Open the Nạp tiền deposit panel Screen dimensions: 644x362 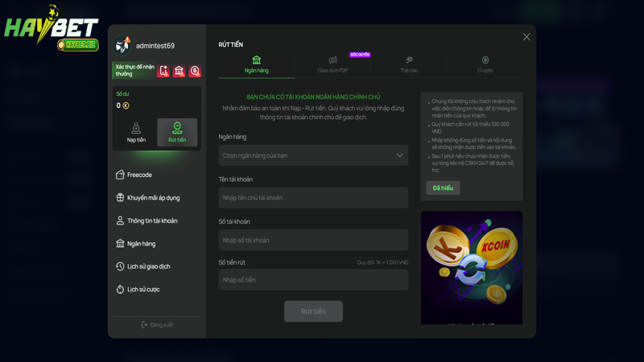click(136, 133)
